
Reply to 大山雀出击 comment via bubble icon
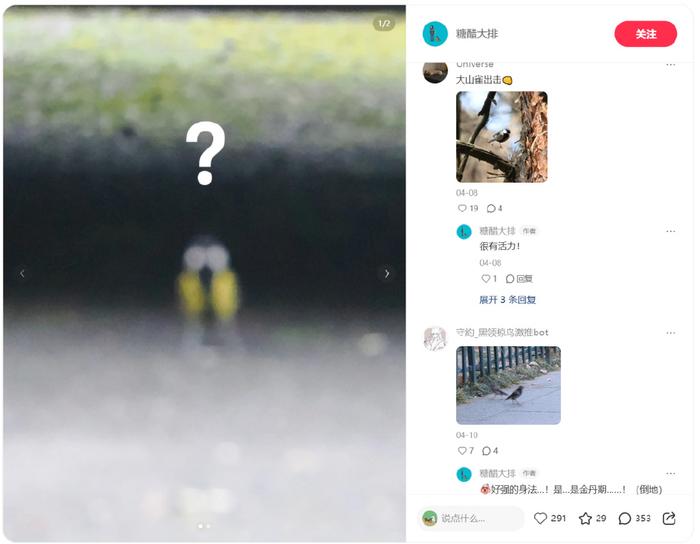tap(491, 208)
